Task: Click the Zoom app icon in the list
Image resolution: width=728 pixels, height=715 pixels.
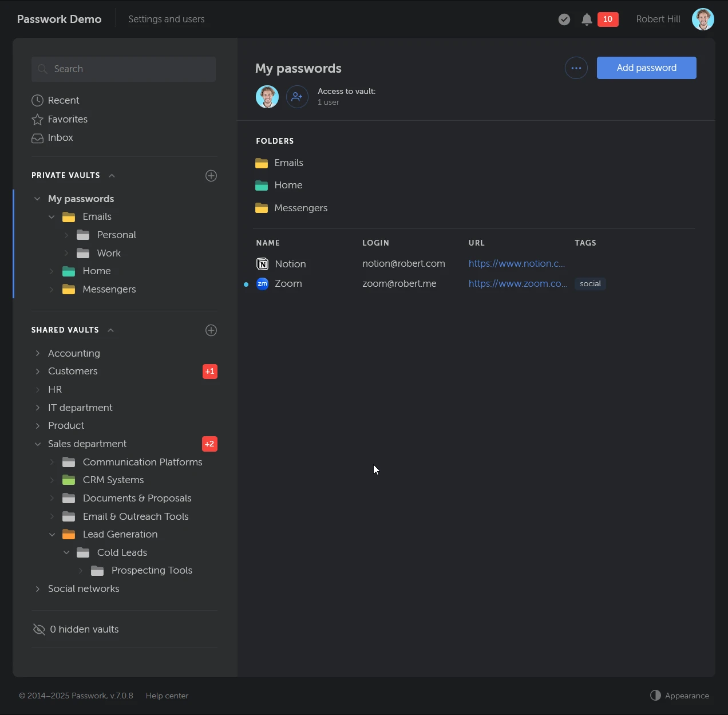Action: 262,283
